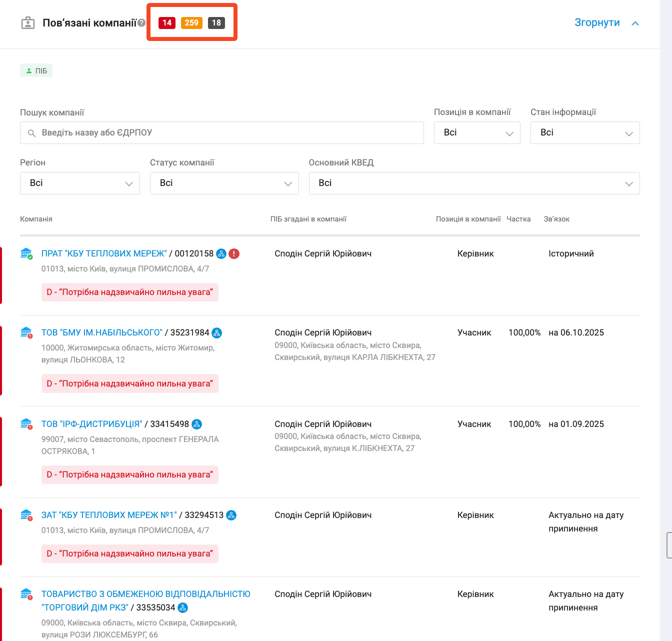This screenshot has height=641, width=672.
Task: Click the orange 259 counter badge
Action: (191, 23)
